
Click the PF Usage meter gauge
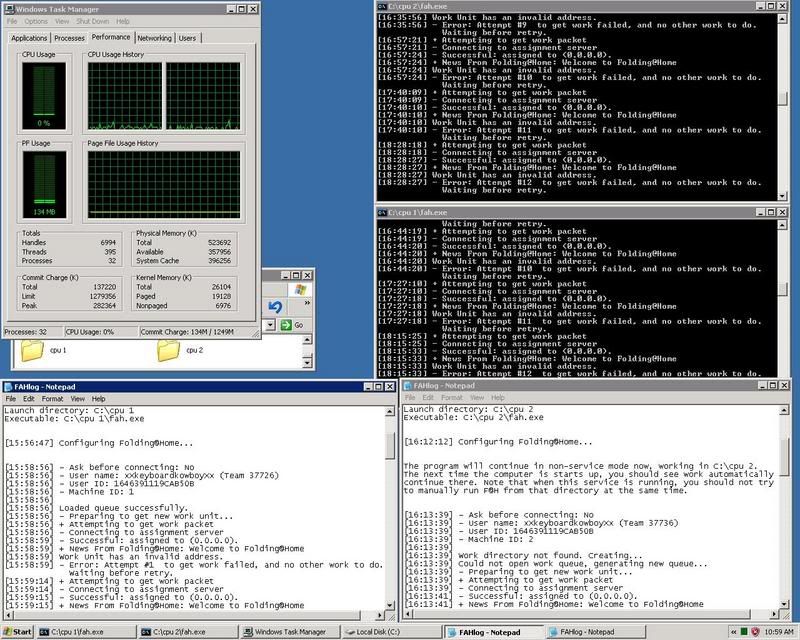tap(44, 184)
